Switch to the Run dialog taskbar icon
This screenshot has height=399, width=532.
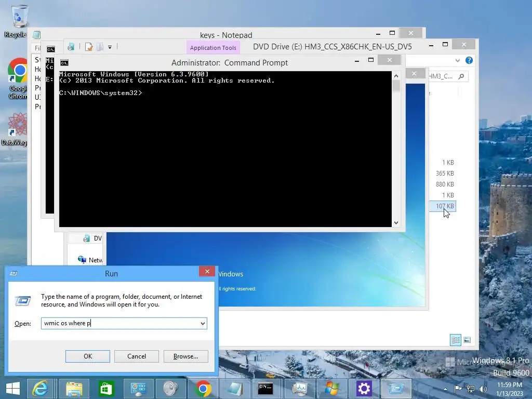tap(396, 389)
